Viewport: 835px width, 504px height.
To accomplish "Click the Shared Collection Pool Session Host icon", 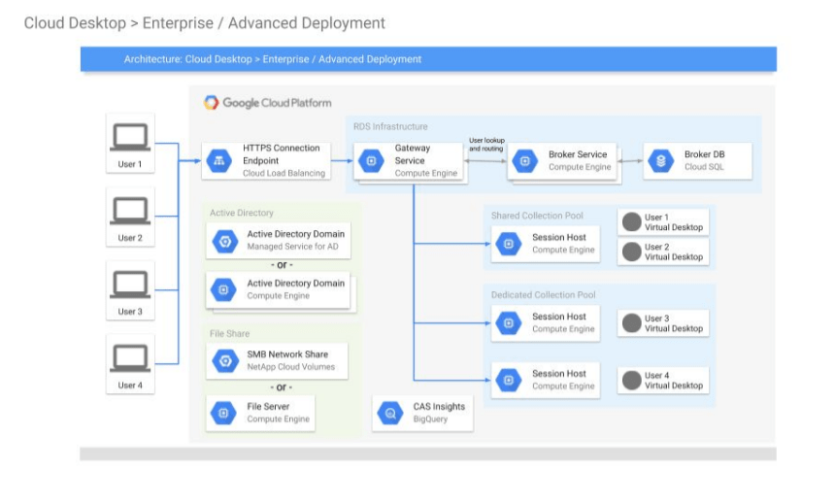I will click(509, 244).
